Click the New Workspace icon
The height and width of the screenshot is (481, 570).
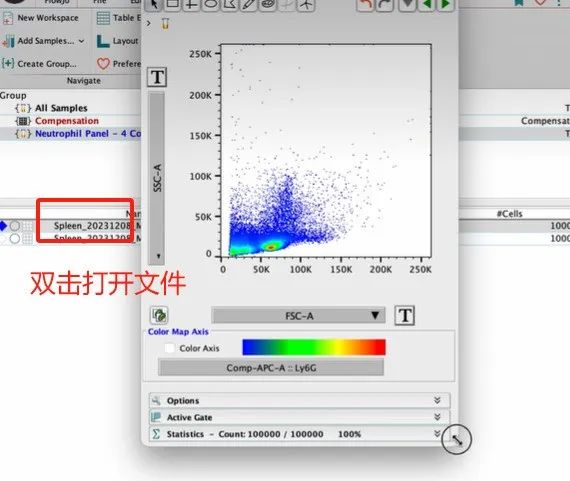[x=8, y=18]
